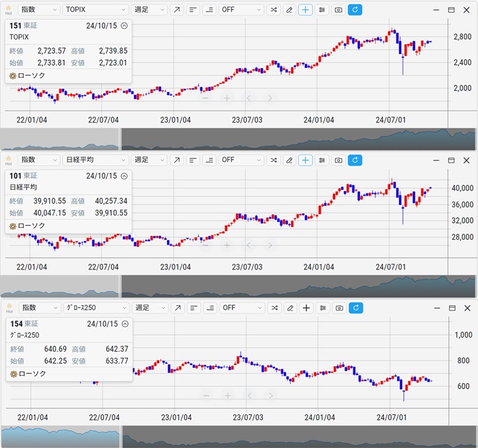Screen dimensions: 478x448
Task: Toggle the crosshair plus button in Nikkei toolbar
Action: [x=305, y=160]
